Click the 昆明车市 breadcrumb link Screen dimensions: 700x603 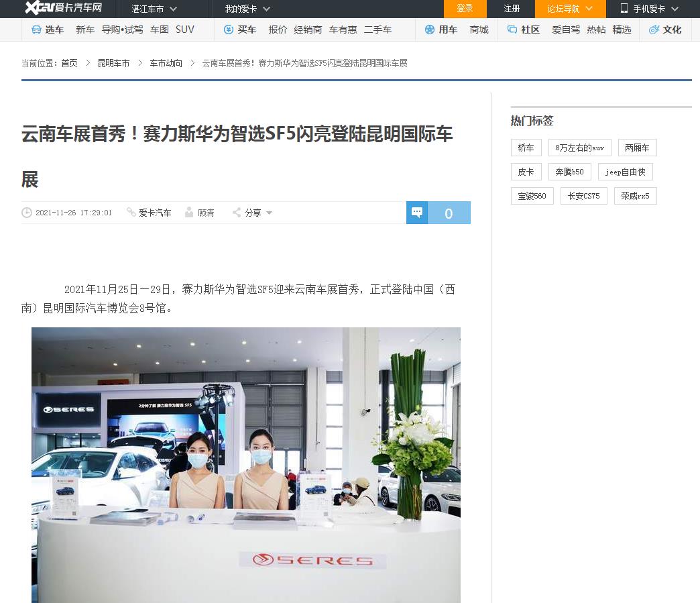click(x=113, y=64)
